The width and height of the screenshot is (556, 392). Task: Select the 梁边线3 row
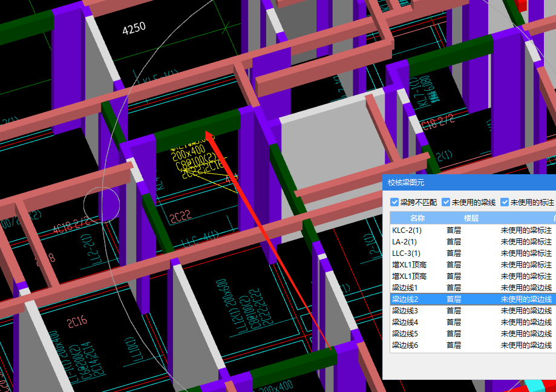(473, 311)
